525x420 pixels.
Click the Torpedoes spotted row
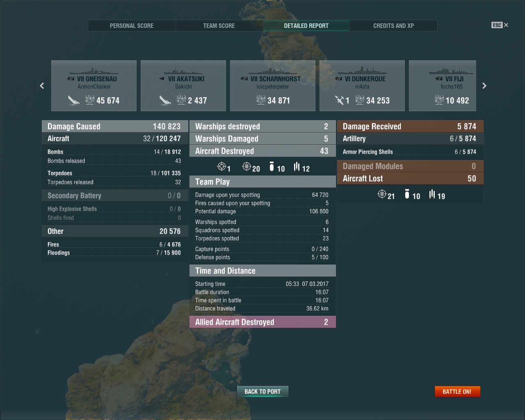coord(262,238)
